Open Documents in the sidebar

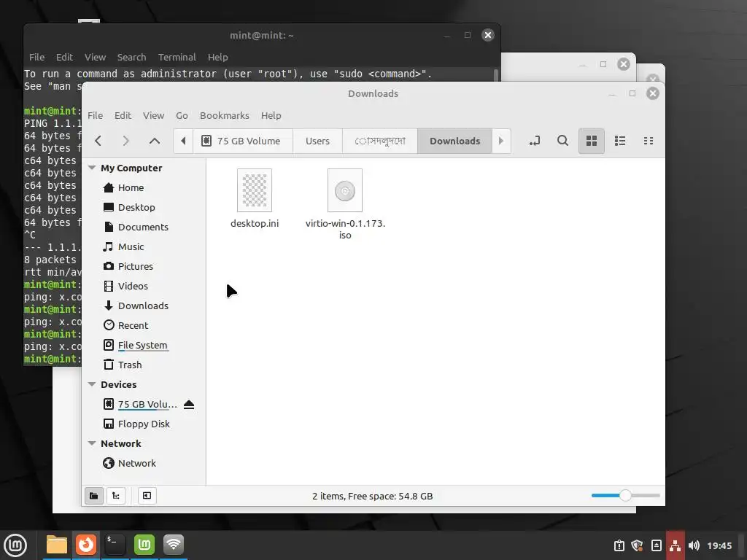(x=143, y=227)
